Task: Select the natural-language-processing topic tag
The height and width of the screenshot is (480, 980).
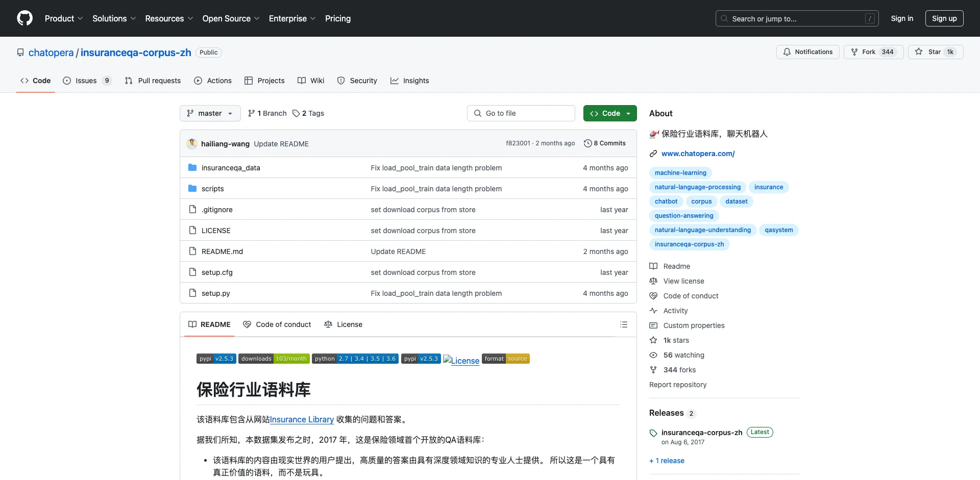Action: pos(698,187)
